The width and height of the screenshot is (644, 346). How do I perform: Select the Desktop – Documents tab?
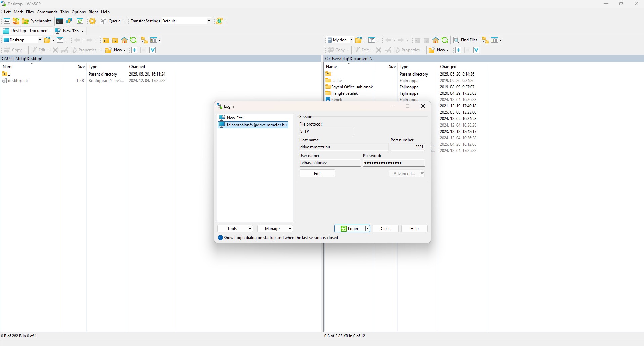(x=27, y=31)
